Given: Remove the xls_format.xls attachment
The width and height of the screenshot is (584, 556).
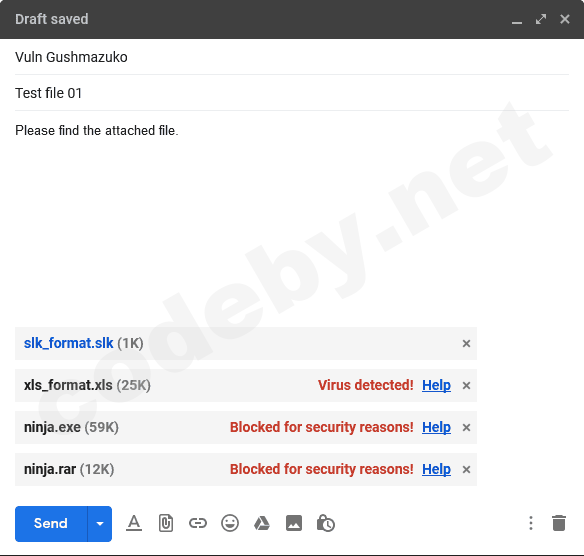Looking at the screenshot, I should (466, 385).
